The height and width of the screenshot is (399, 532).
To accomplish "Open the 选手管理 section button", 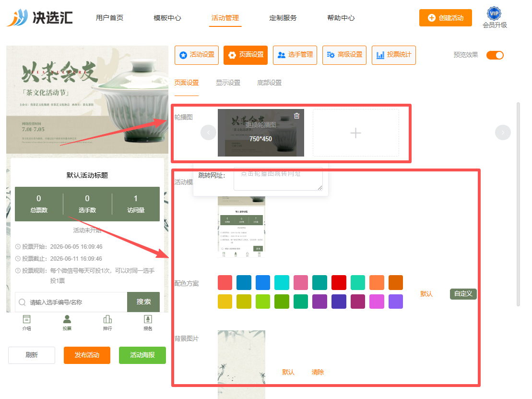I will (x=295, y=55).
